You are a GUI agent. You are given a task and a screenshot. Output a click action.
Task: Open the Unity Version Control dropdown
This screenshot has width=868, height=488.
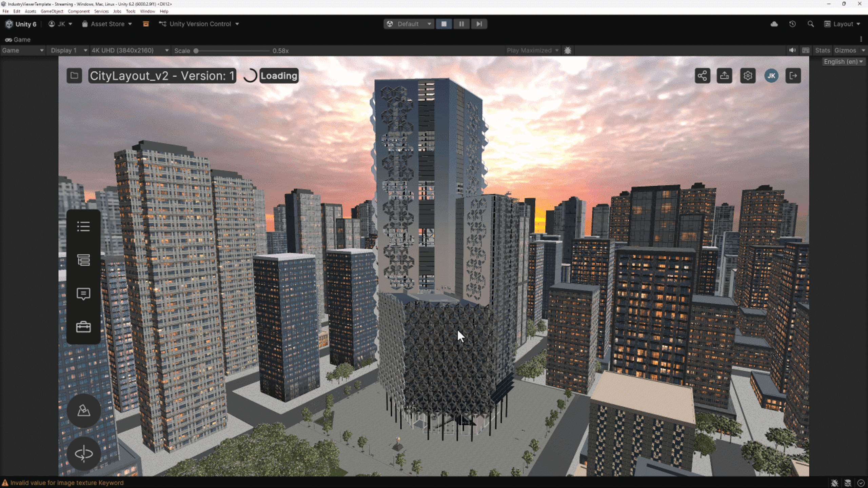[x=199, y=24]
